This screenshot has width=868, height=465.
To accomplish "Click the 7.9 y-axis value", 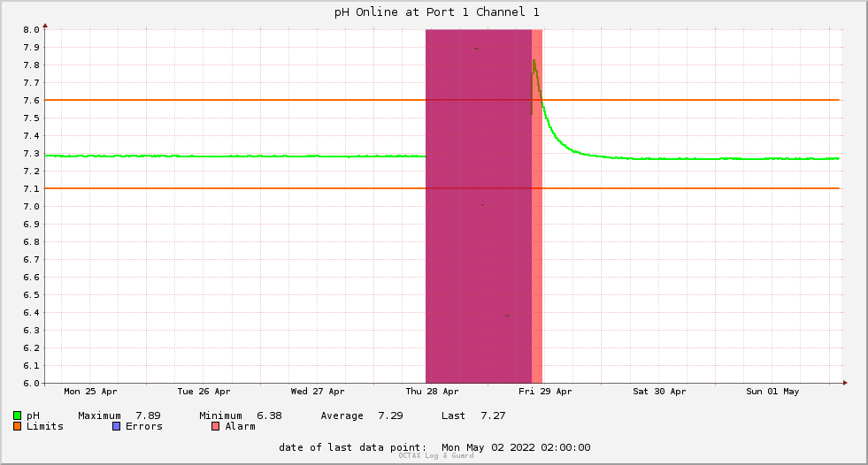I will (x=31, y=48).
